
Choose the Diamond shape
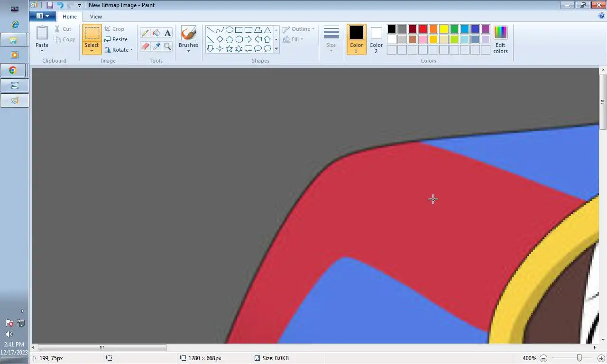tap(220, 39)
